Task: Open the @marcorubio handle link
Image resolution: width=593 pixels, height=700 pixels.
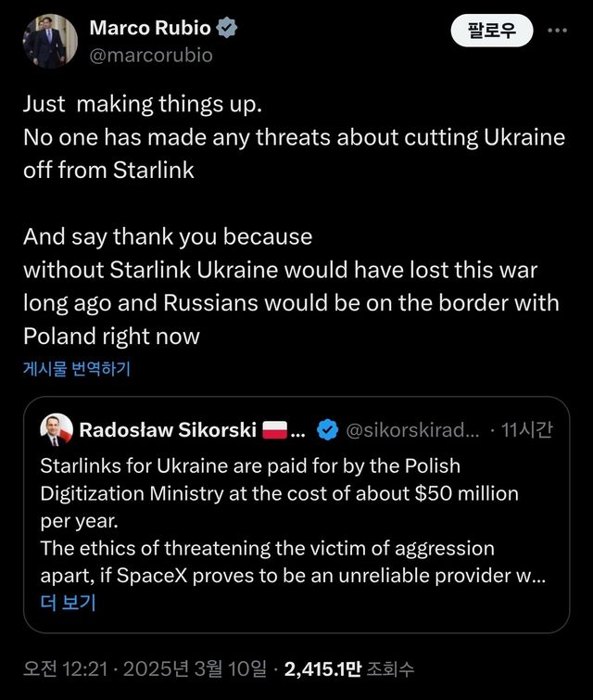Action: pyautogui.click(x=151, y=56)
